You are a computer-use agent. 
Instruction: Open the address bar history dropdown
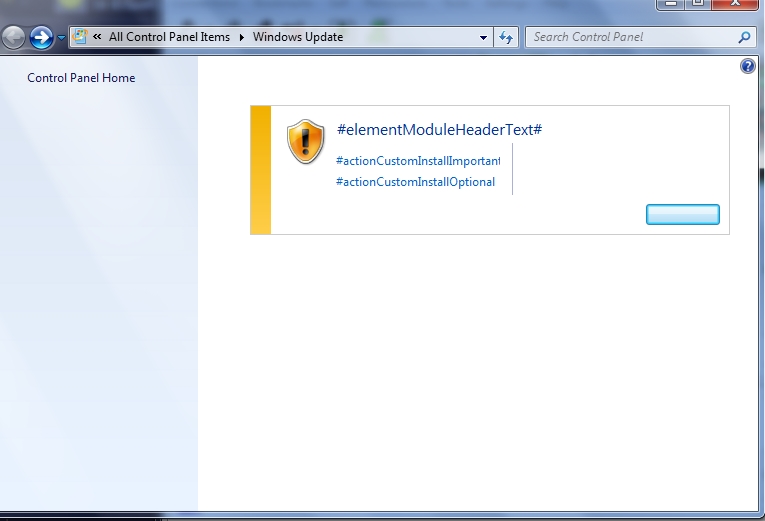tap(483, 38)
